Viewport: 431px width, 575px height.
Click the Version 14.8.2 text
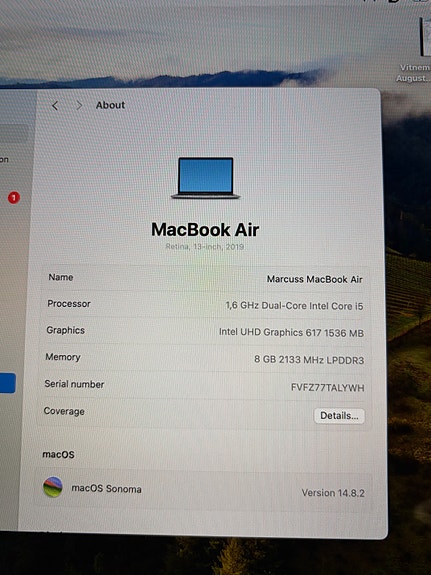(333, 493)
